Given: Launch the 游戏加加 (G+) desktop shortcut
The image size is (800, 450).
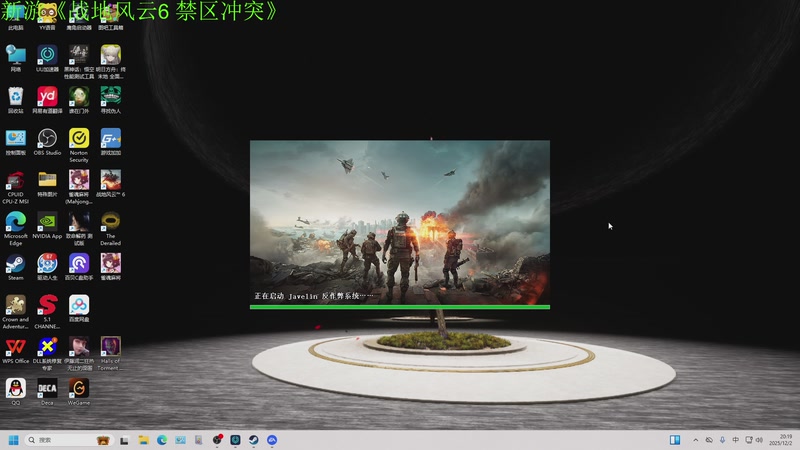Looking at the screenshot, I should click(110, 141).
